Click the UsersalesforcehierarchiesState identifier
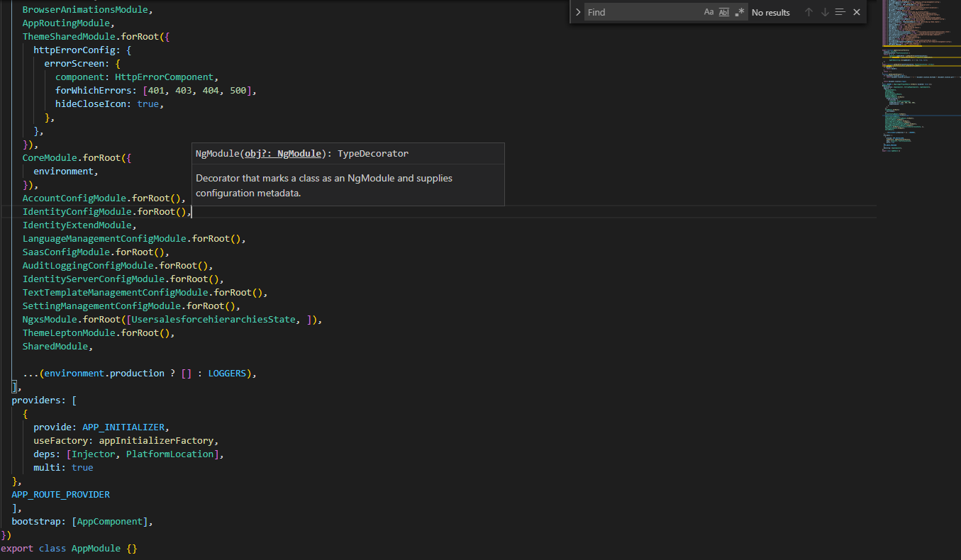Screen dimensions: 961x560 pyautogui.click(x=213, y=320)
